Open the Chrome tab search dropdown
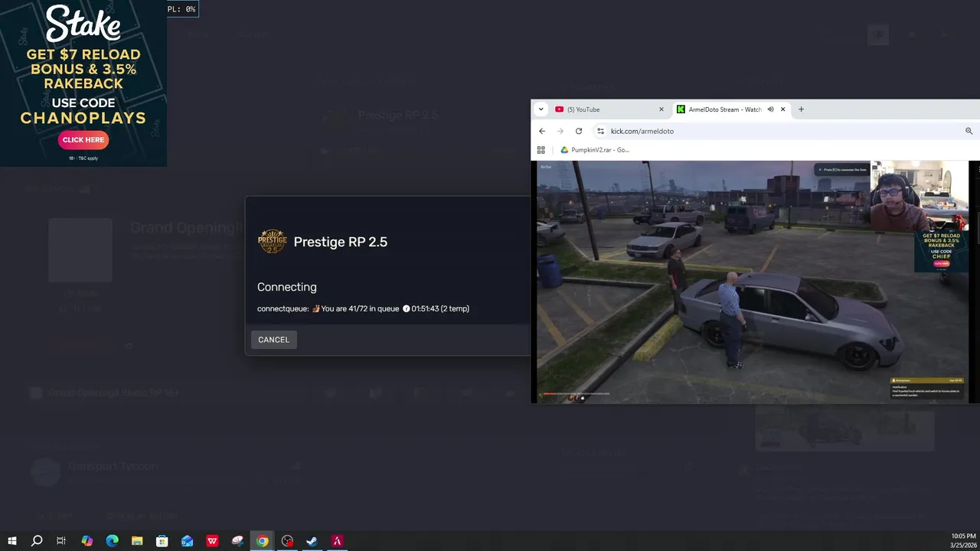Image resolution: width=980 pixels, height=551 pixels. (541, 109)
